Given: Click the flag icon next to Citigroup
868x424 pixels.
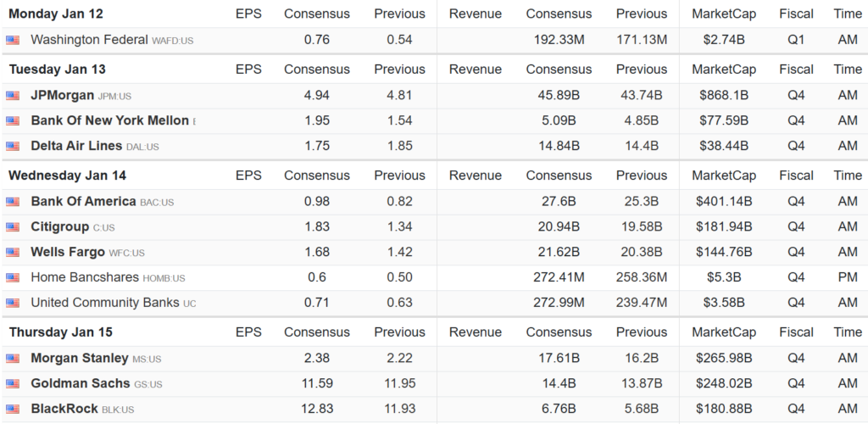Looking at the screenshot, I should (x=13, y=227).
